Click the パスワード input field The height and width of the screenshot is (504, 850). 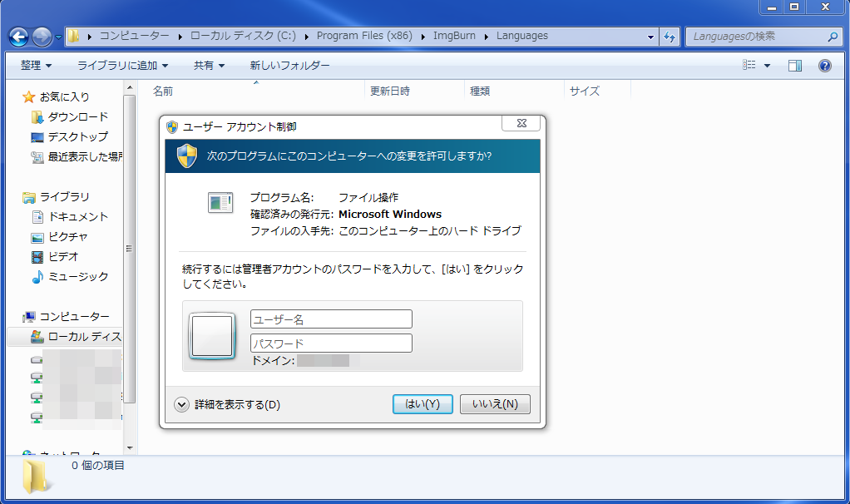[x=331, y=343]
